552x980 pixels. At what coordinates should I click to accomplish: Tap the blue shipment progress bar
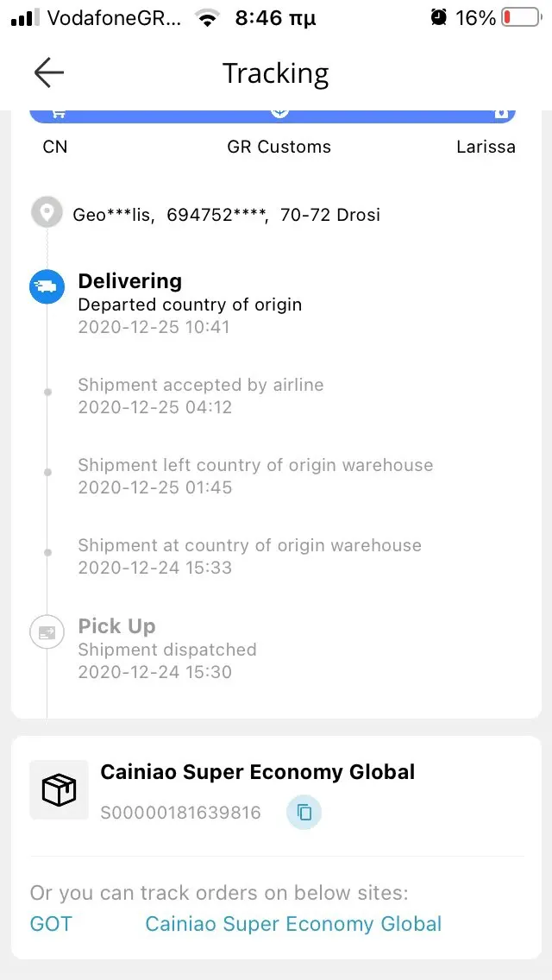pos(172,114)
